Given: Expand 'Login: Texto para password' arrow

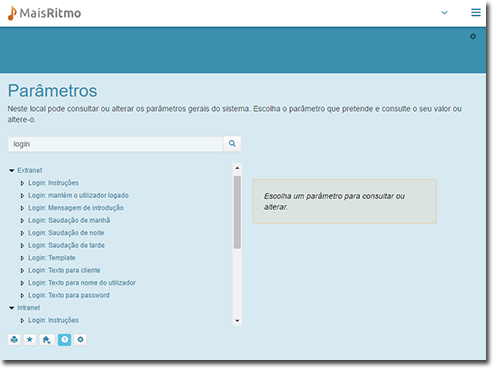Looking at the screenshot, I should pos(22,295).
